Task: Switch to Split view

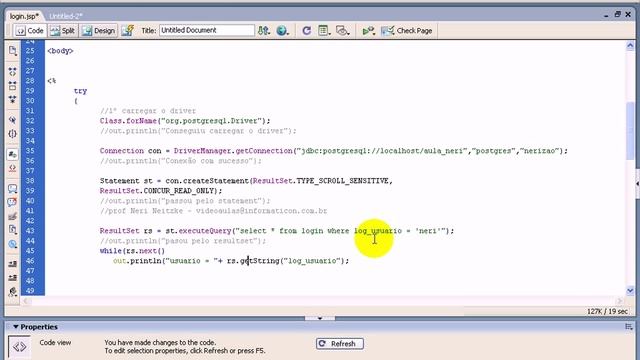Action: pos(62,31)
